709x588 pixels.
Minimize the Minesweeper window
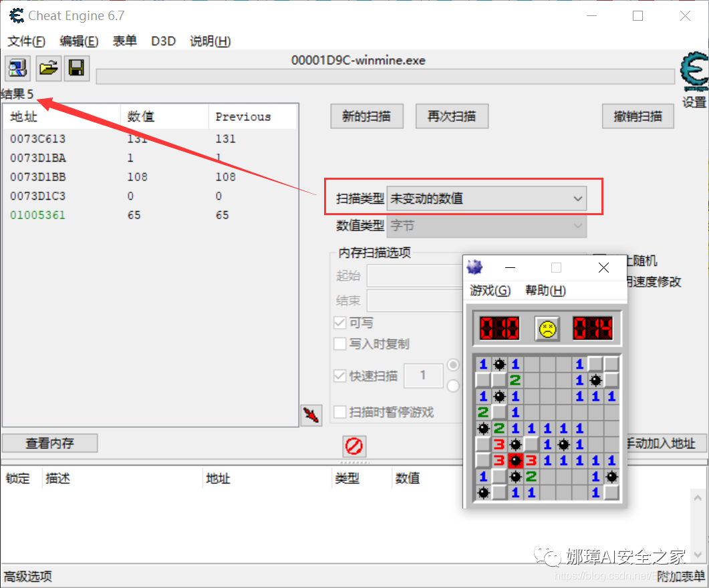[x=510, y=267]
